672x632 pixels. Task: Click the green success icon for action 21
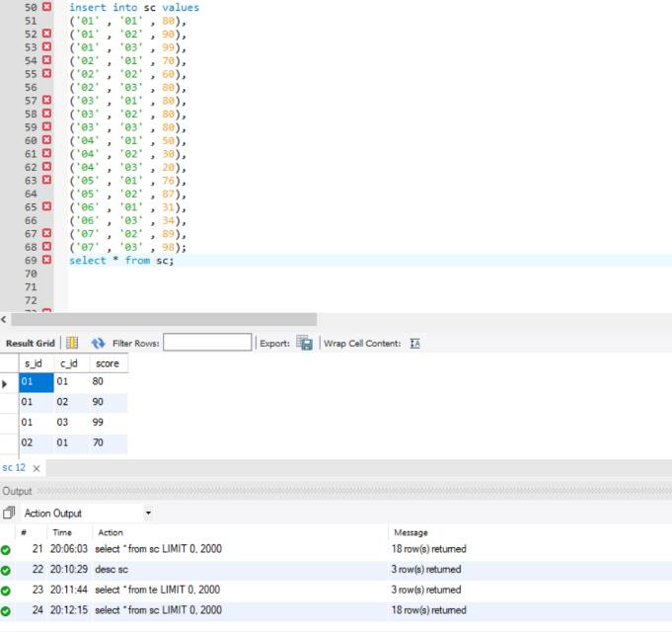pos(7,550)
